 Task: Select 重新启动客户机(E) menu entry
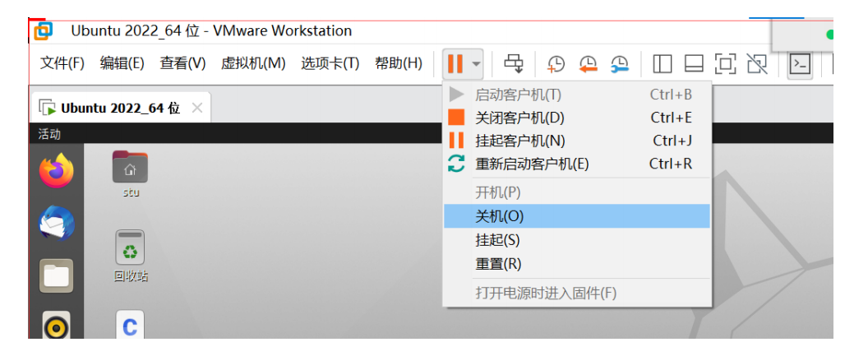coord(577,164)
